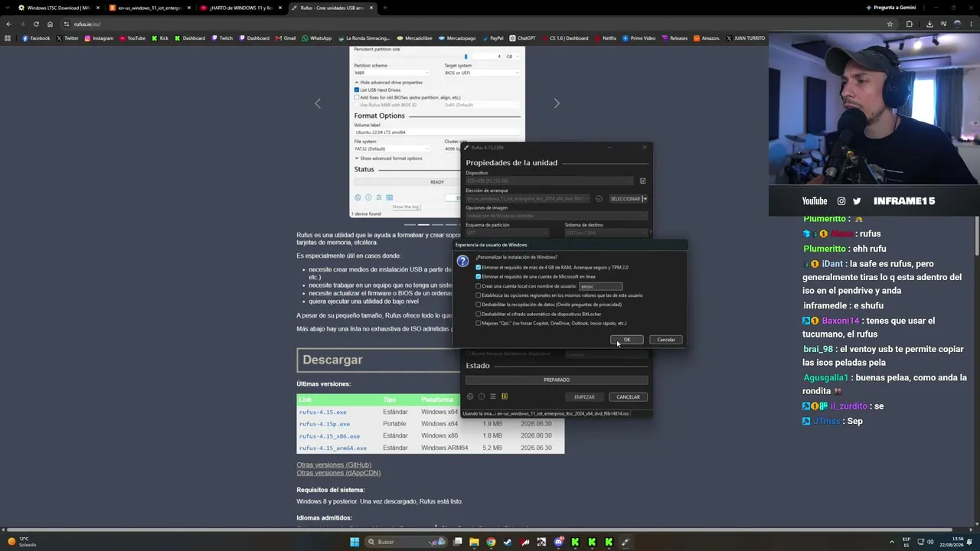This screenshot has height=551, width=980.
Task: Click Pregunta a Gemini button
Action: click(890, 8)
